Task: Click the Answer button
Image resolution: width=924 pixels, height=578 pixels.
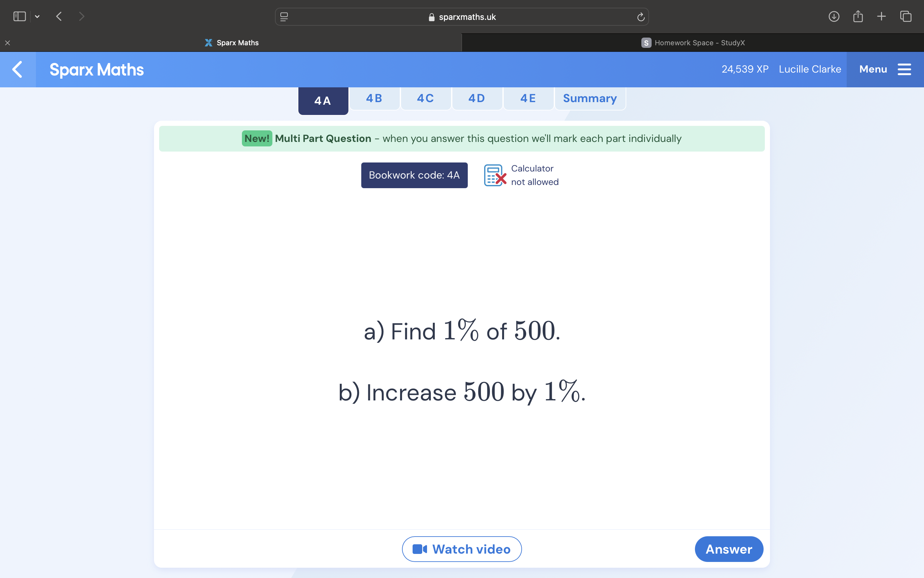Action: [729, 549]
